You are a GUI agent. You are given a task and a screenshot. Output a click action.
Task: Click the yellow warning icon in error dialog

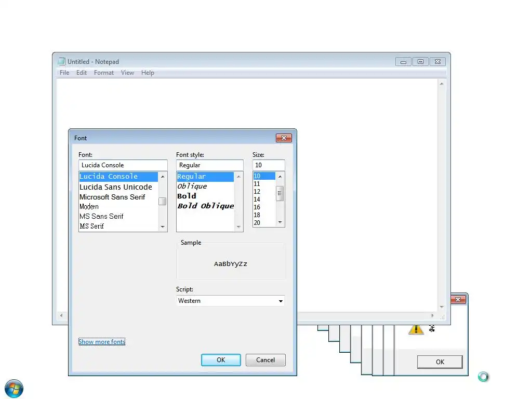416,329
